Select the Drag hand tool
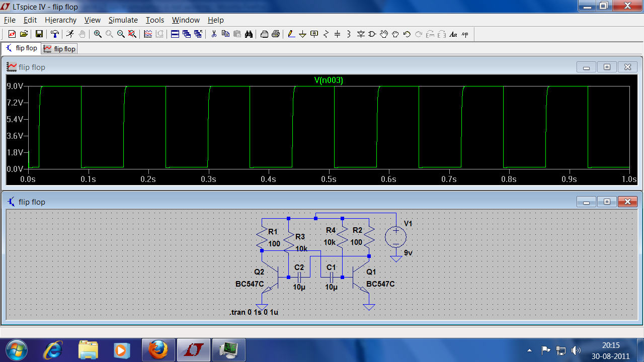Screen dimensions: 644x362 395,34
